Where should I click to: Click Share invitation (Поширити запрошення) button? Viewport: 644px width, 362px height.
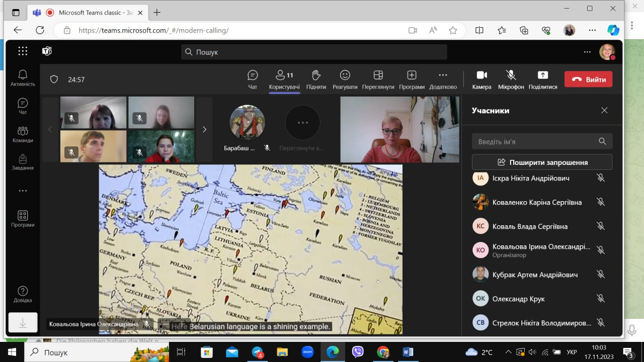coord(542,162)
